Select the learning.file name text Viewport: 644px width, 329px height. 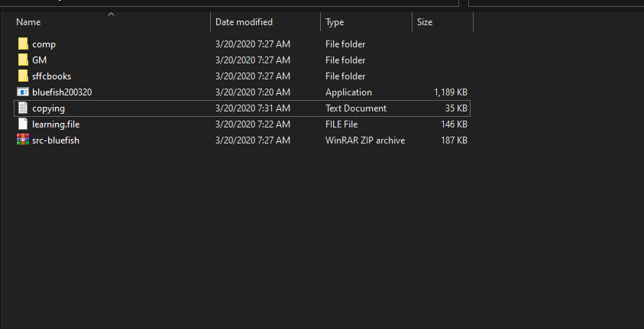[56, 124]
